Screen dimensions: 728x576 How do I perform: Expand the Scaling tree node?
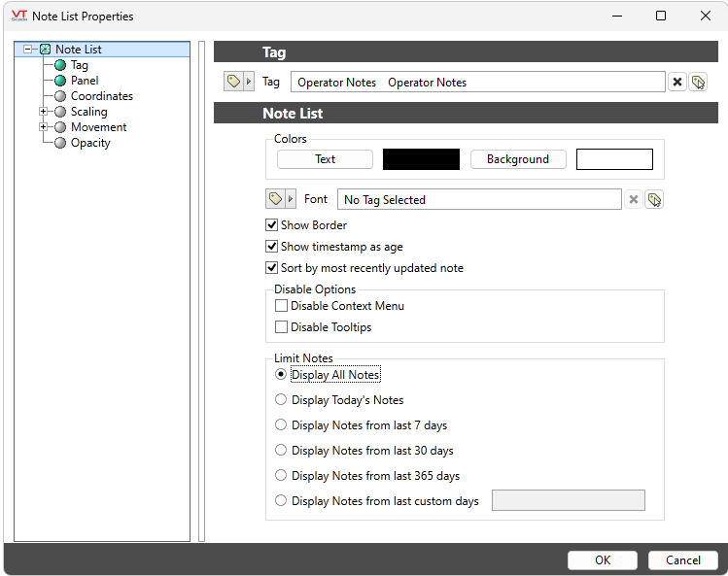(43, 112)
